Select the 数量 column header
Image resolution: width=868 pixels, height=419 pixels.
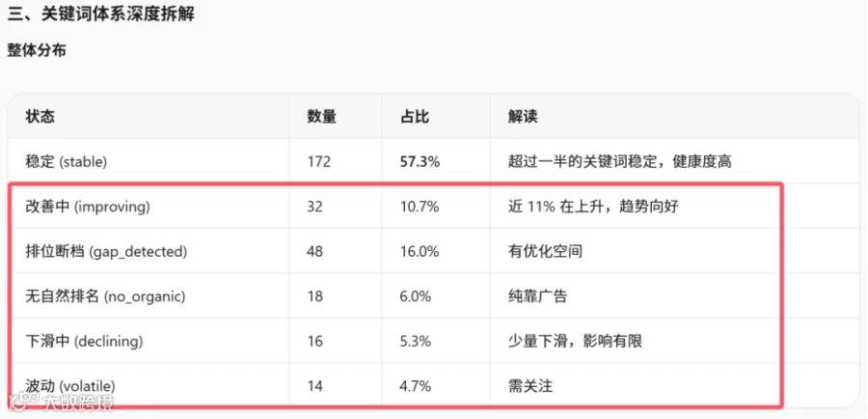coord(321,117)
